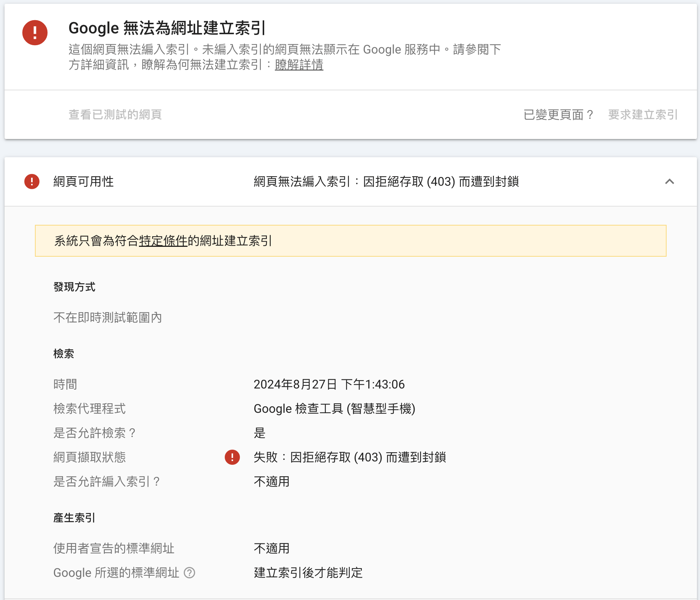Image resolution: width=700 pixels, height=600 pixels.
Task: Click the heading Google 無法為網址建立索引
Action: tap(167, 28)
